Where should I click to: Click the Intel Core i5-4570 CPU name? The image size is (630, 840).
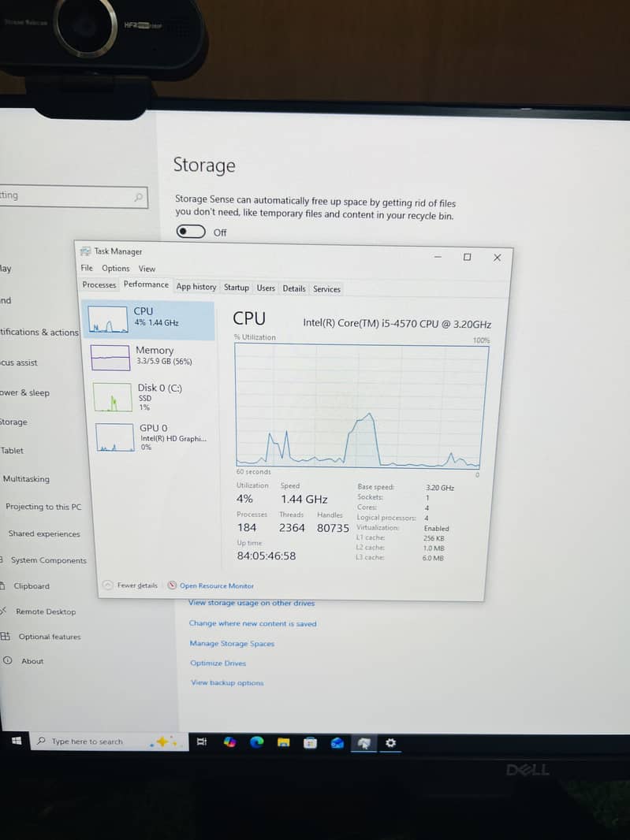397,324
